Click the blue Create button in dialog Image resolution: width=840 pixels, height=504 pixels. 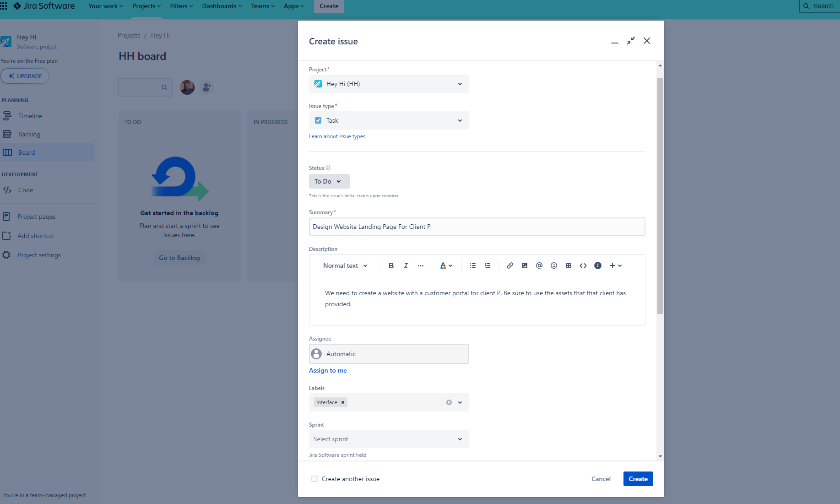pos(638,479)
